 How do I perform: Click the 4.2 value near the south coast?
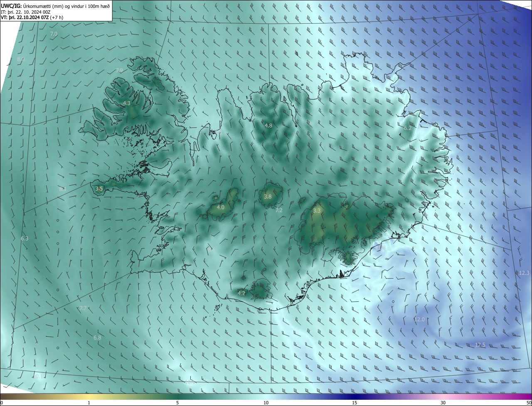point(241,293)
